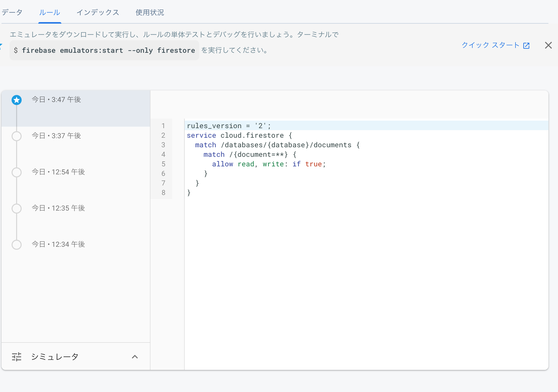
Task: Click the シミュレータ tune sliders icon
Action: pos(17,357)
